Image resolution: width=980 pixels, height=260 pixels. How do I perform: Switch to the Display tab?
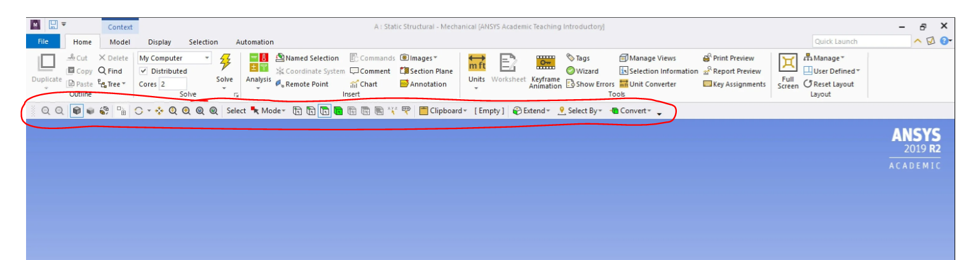click(160, 42)
